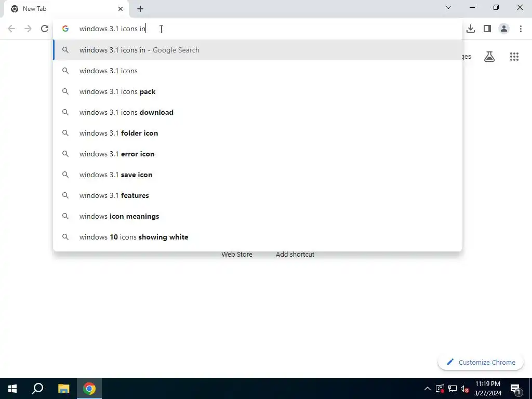Click inside the address bar text field
Screen dimensions: 532x399
(x=258, y=29)
